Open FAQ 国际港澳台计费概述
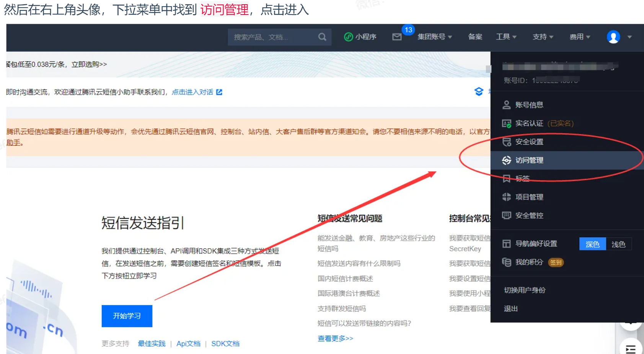 349,294
